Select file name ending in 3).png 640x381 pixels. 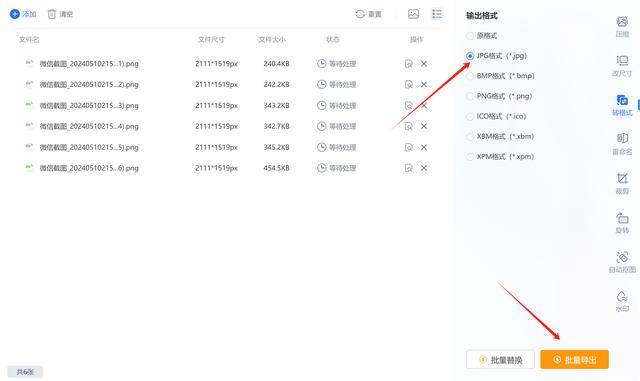coord(89,105)
